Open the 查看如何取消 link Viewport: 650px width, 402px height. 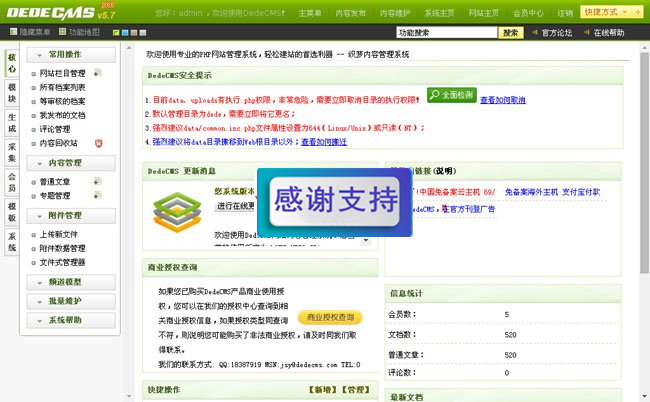point(503,100)
